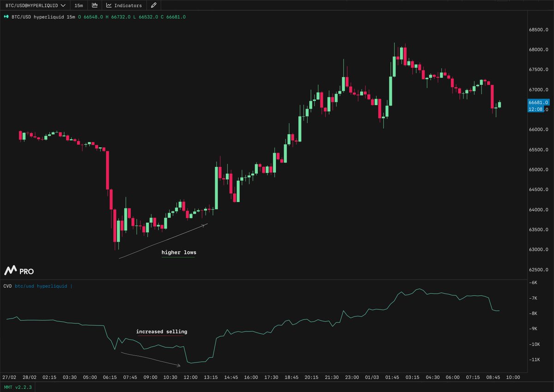Select the 'increased selling' text annotation

(162, 332)
